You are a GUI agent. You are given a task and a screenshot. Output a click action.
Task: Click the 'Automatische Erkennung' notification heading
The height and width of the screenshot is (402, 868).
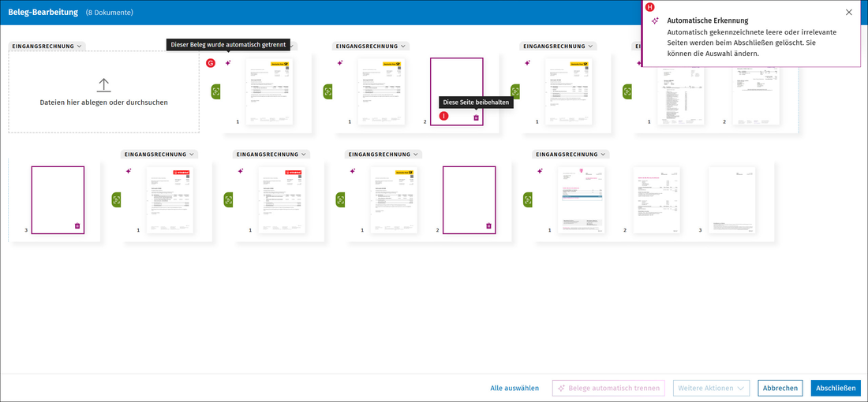[708, 20]
